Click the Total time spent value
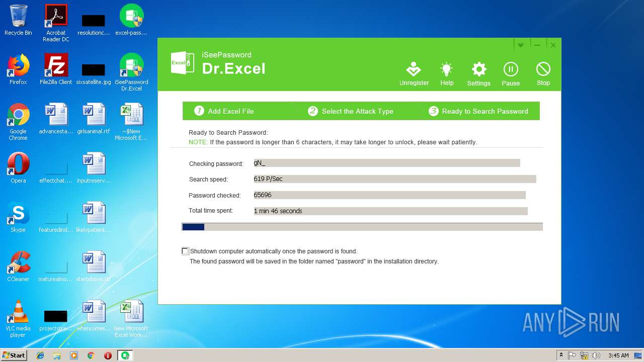Image resolution: width=644 pixels, height=362 pixels. click(390, 211)
